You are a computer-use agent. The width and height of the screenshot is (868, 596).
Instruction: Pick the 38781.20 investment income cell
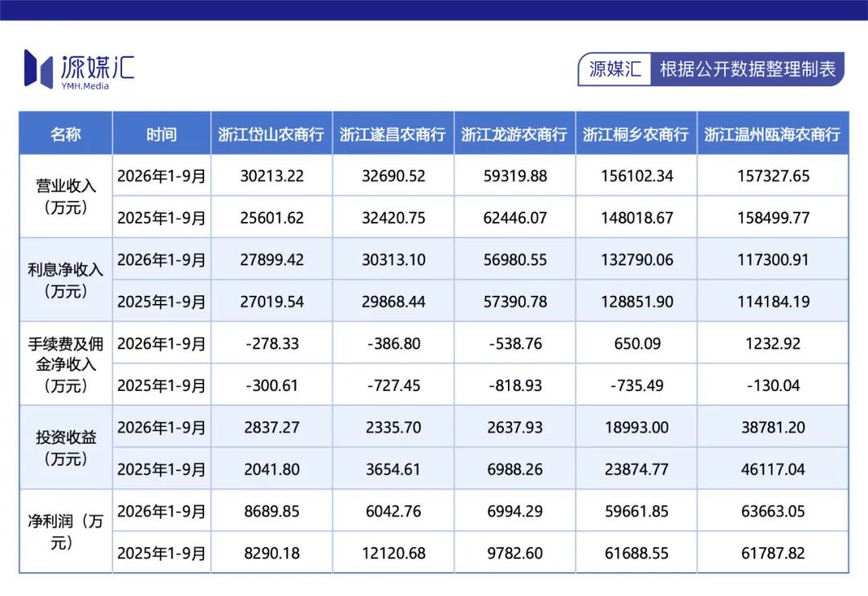tap(773, 428)
